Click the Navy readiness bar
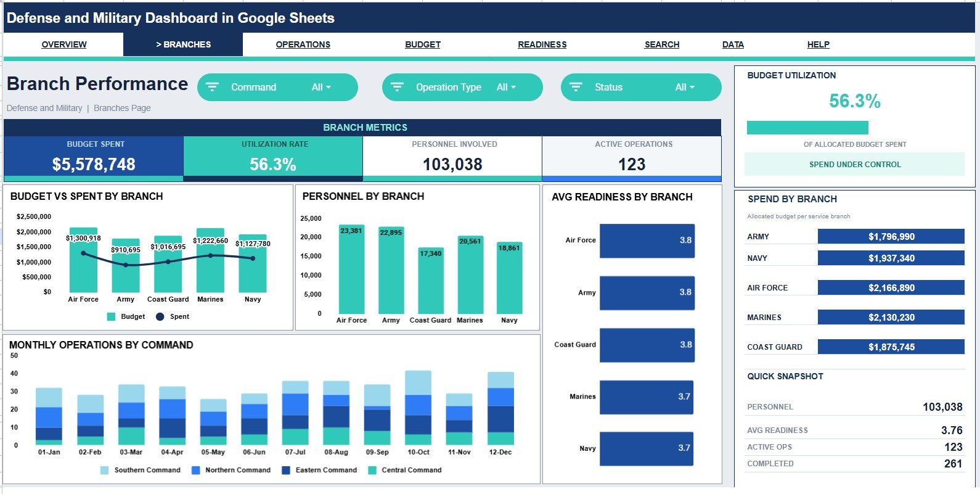The image size is (980, 494). click(647, 448)
